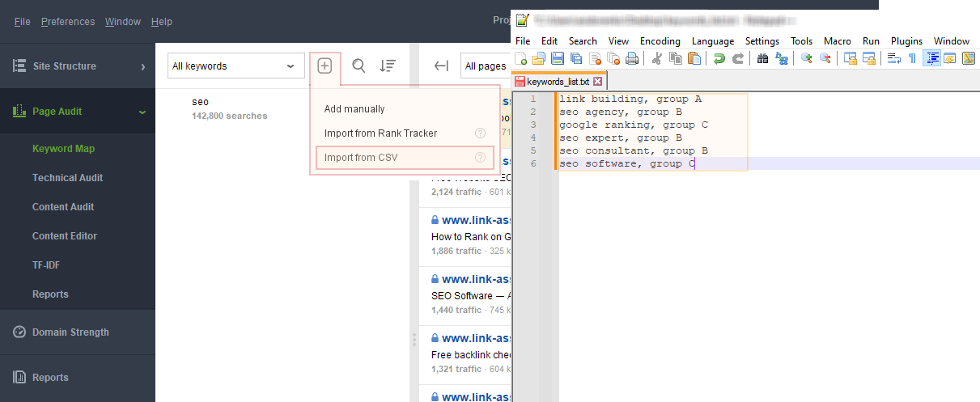The height and width of the screenshot is (402, 980).
Task: Click the Define your language icon
Action: [948, 58]
